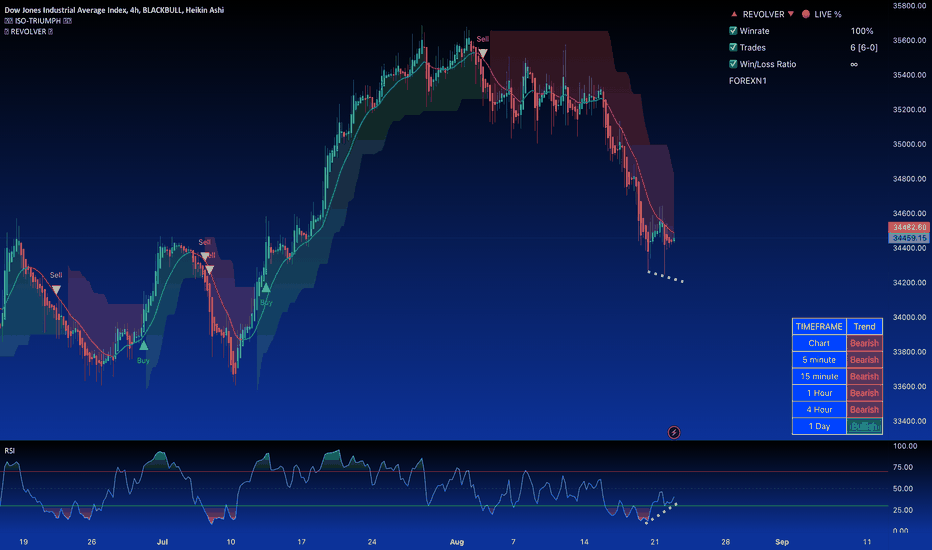Viewport: 932px width, 550px height.
Task: Click the Buy triangle marker after July 10
Action: [266, 288]
